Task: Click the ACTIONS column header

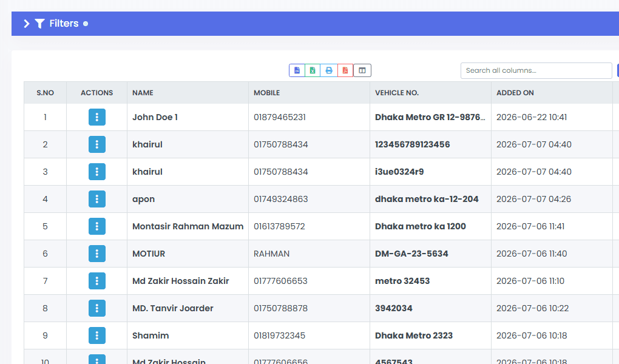Action: pos(96,93)
